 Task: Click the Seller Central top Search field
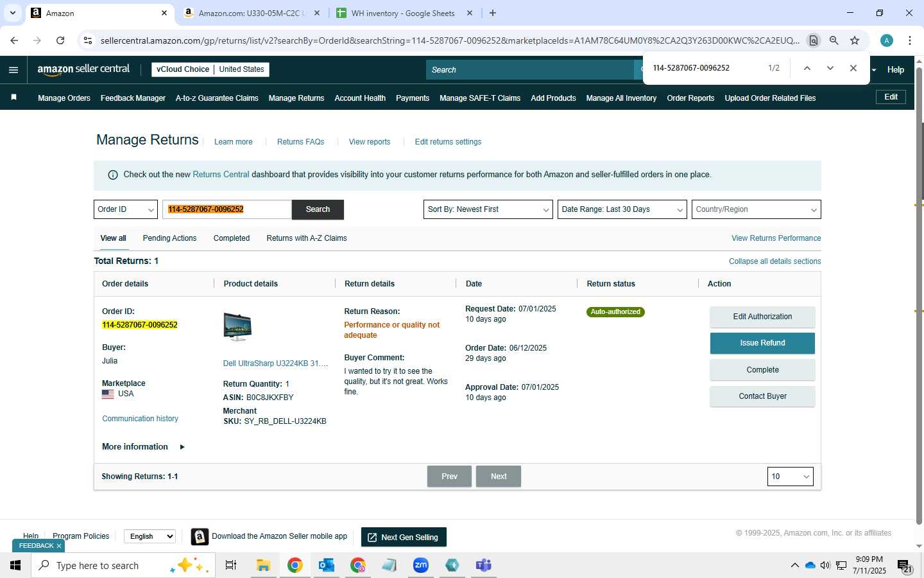click(x=529, y=69)
